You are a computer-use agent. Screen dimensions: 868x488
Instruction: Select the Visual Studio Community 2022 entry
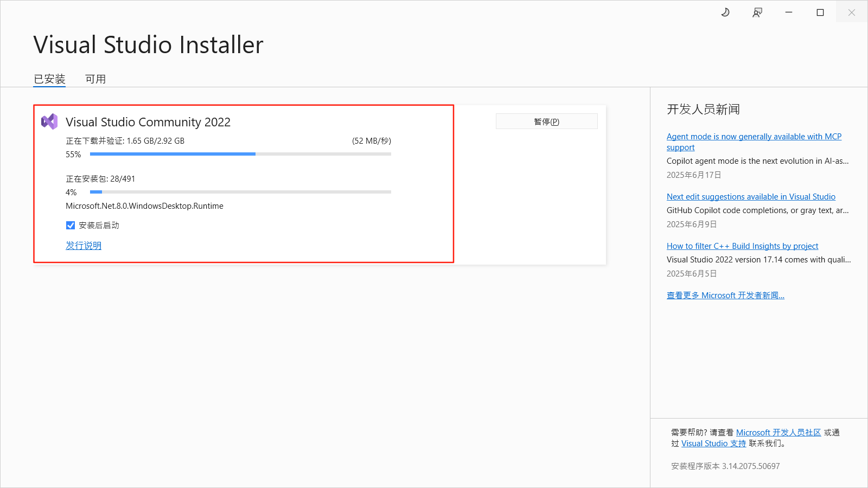point(148,122)
